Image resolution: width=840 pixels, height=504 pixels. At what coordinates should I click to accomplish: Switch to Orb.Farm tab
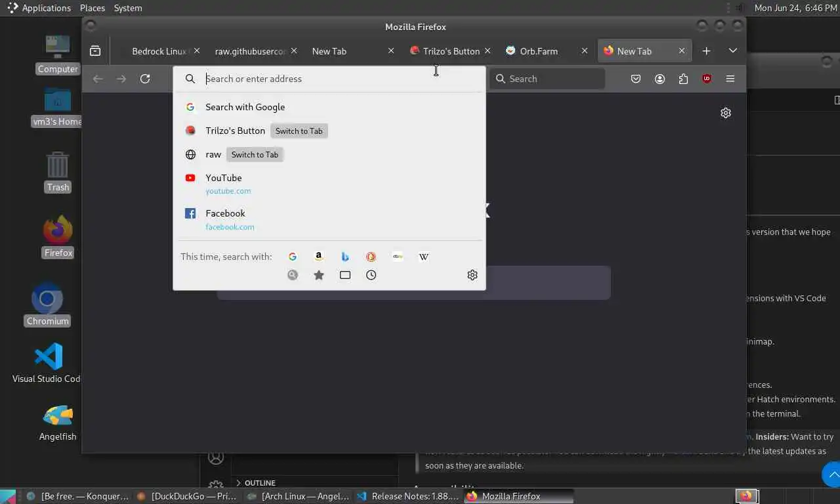click(538, 51)
